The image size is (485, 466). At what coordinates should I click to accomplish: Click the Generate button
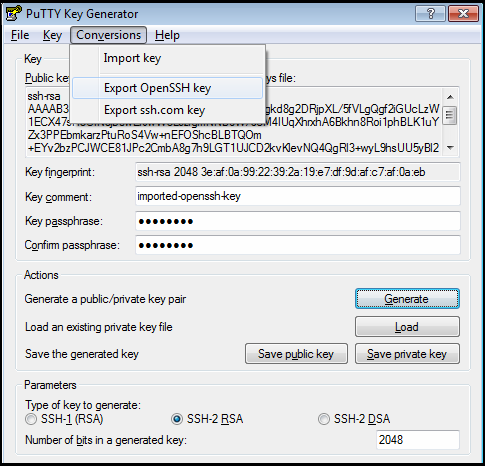407,299
